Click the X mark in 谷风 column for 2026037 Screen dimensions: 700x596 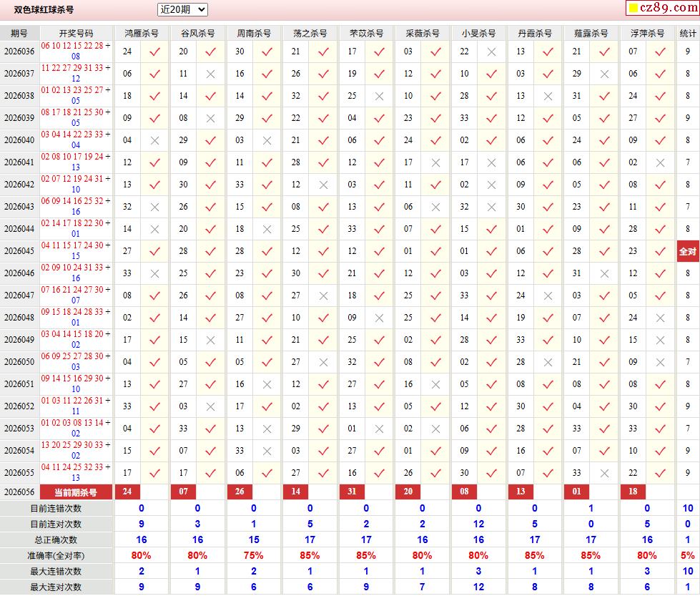coord(211,74)
